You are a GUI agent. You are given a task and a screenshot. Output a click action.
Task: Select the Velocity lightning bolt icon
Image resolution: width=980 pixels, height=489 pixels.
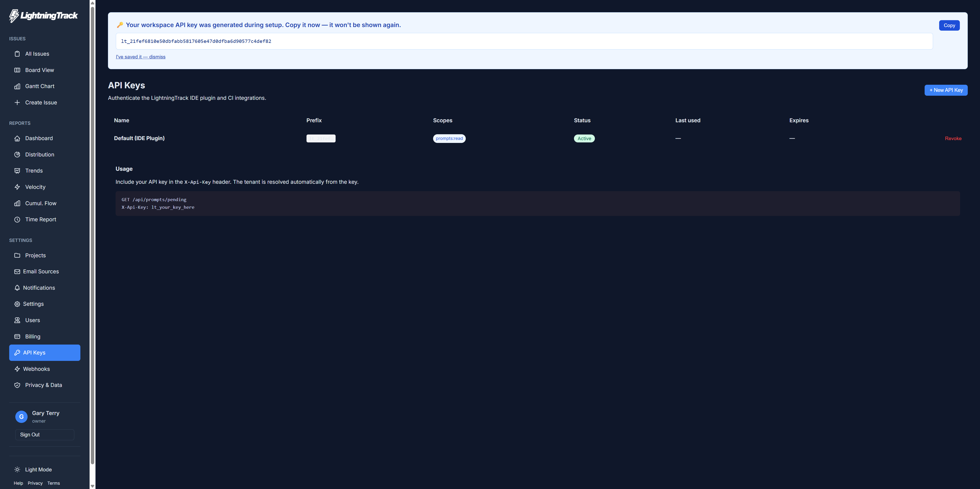coord(17,187)
